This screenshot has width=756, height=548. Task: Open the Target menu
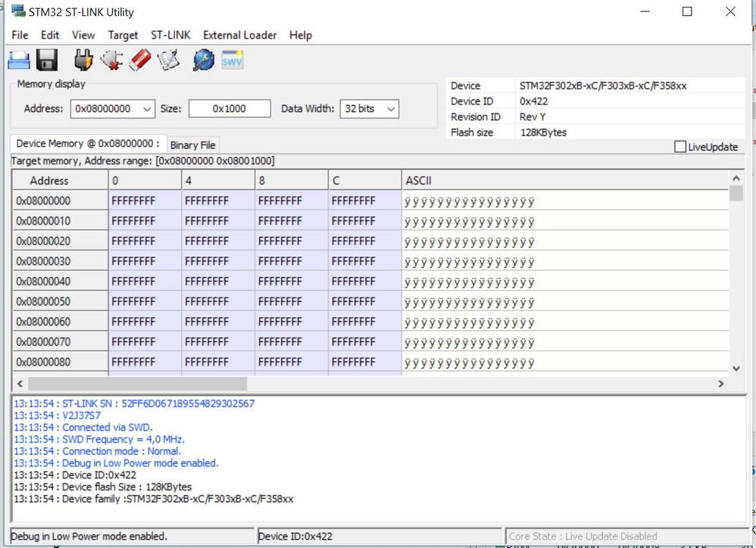tap(123, 35)
